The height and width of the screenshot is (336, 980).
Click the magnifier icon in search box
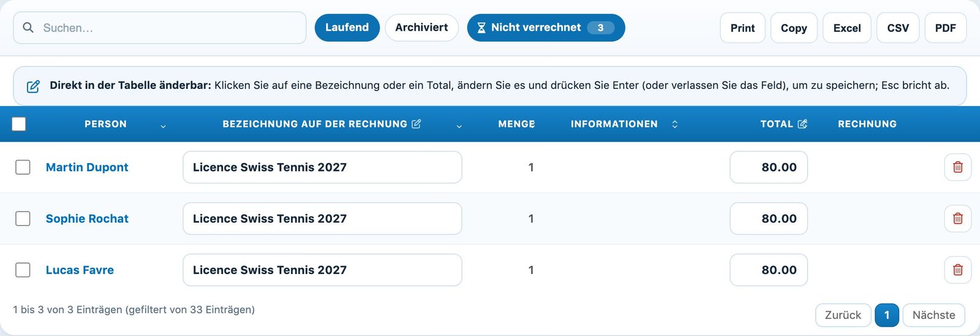[x=28, y=28]
